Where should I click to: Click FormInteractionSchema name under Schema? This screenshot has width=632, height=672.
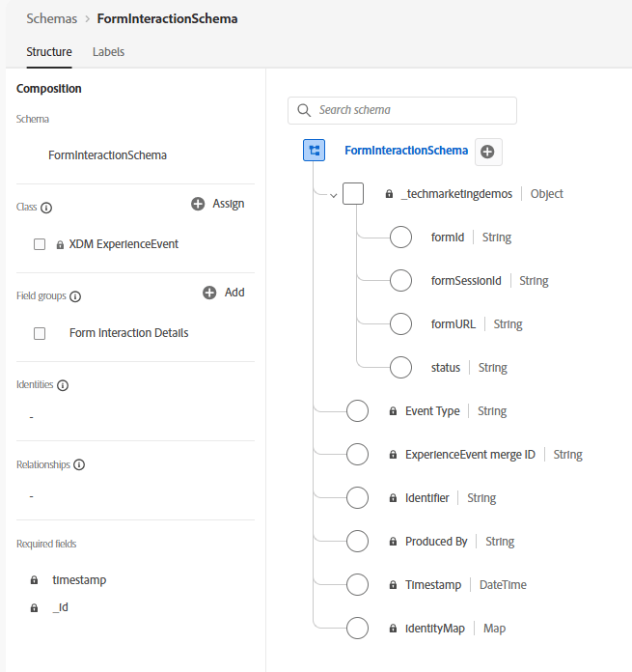tap(107, 155)
